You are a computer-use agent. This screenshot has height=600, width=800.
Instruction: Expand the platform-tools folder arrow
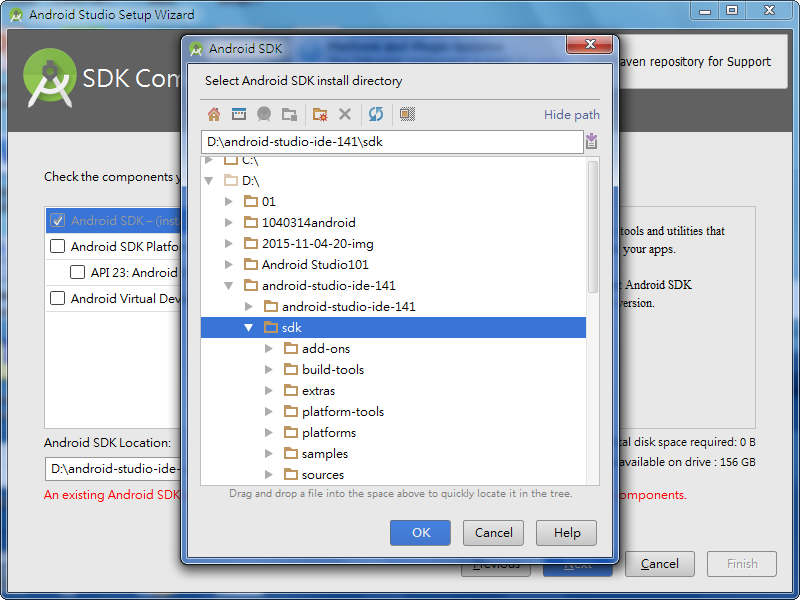click(x=268, y=412)
